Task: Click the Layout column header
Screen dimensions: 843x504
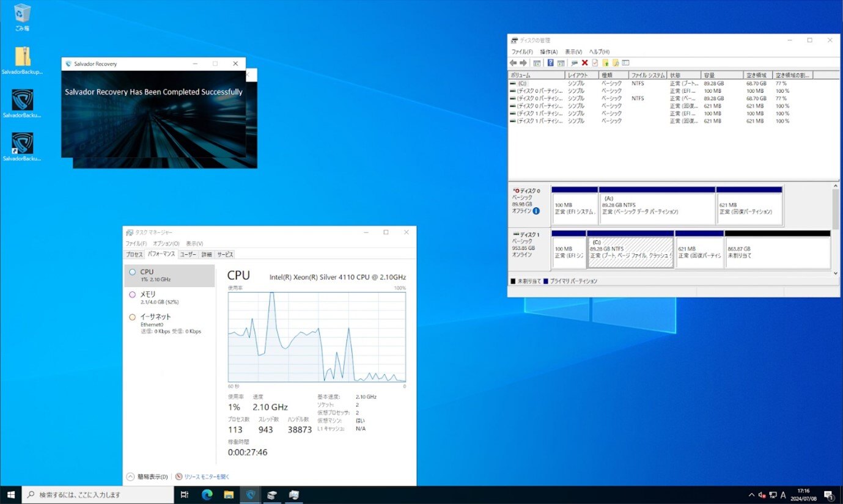Action: tap(581, 75)
